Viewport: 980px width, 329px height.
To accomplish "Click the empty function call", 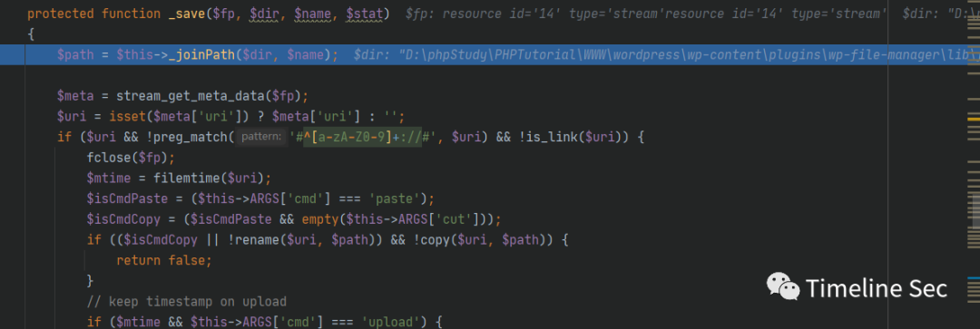I will pos(320,219).
